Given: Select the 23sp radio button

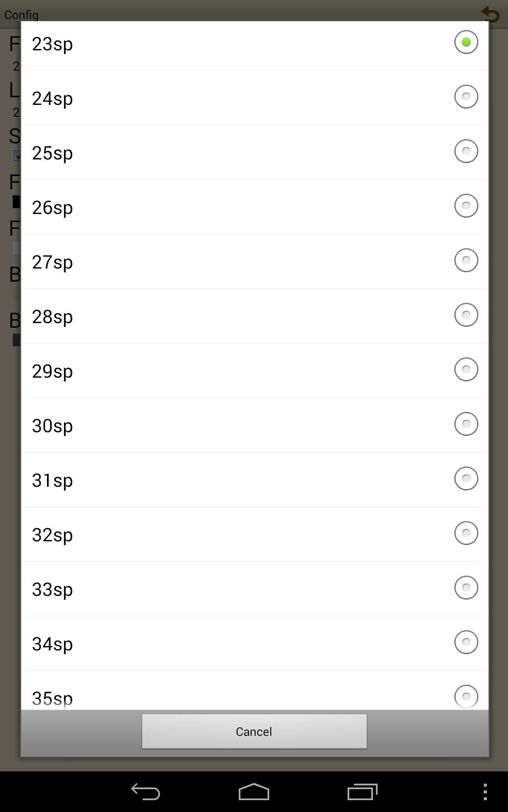Looking at the screenshot, I should [x=466, y=42].
